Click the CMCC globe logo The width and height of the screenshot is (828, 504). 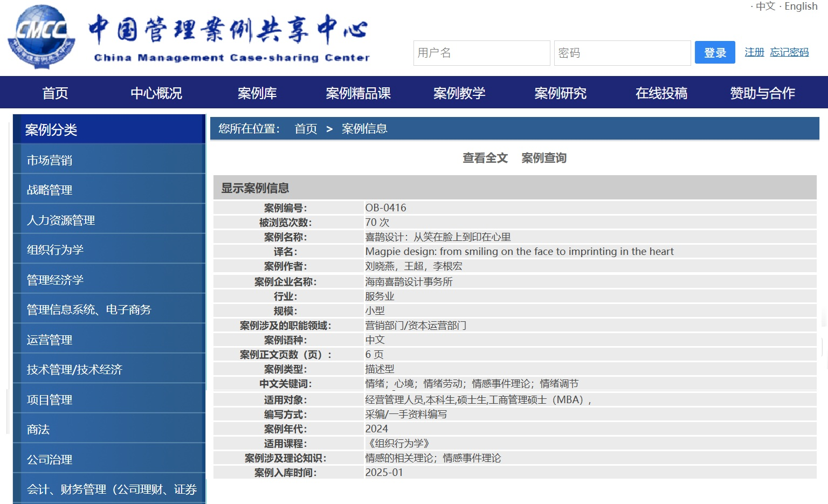41,37
